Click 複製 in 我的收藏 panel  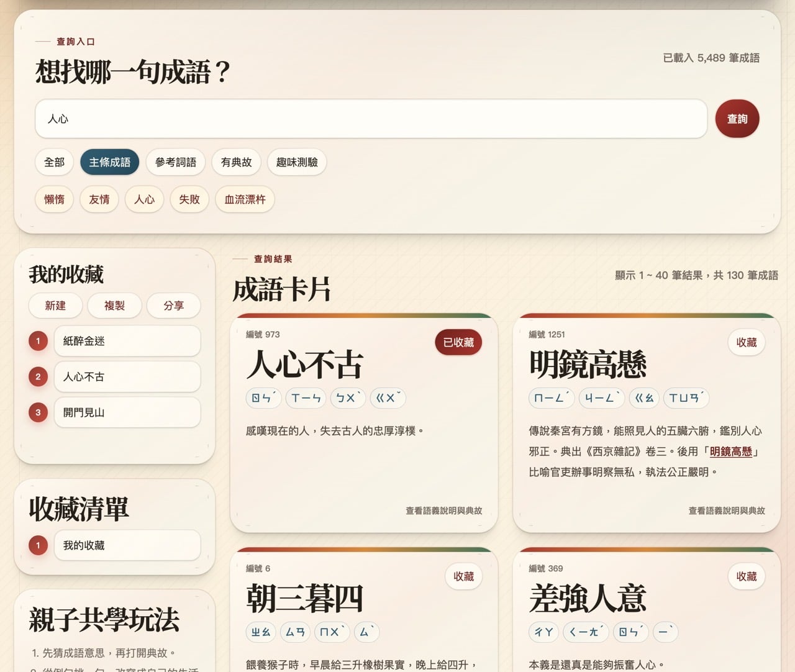114,306
